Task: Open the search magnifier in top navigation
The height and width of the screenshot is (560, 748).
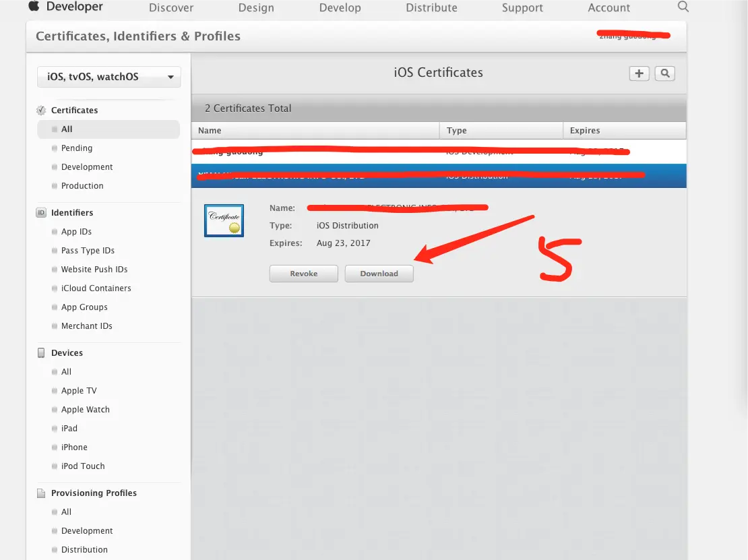Action: click(683, 7)
